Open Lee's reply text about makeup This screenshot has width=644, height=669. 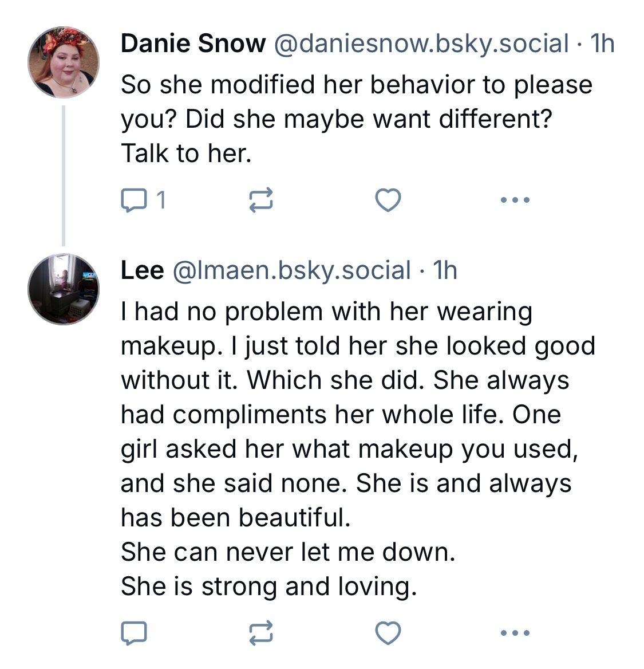[x=358, y=449]
